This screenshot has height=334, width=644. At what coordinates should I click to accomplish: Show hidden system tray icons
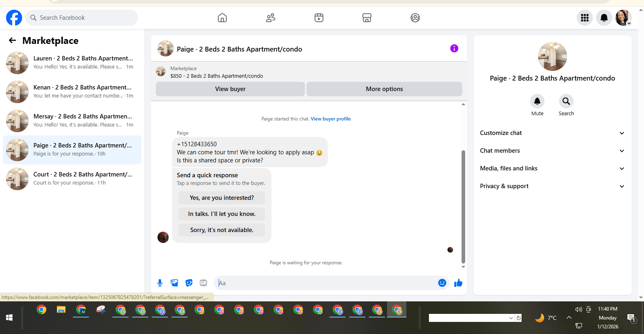[x=569, y=317]
